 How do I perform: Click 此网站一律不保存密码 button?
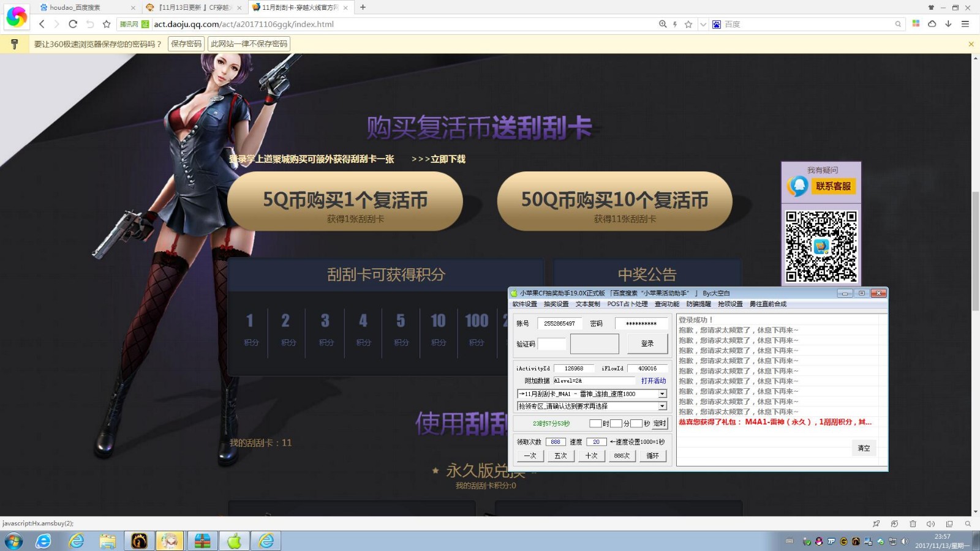[249, 44]
